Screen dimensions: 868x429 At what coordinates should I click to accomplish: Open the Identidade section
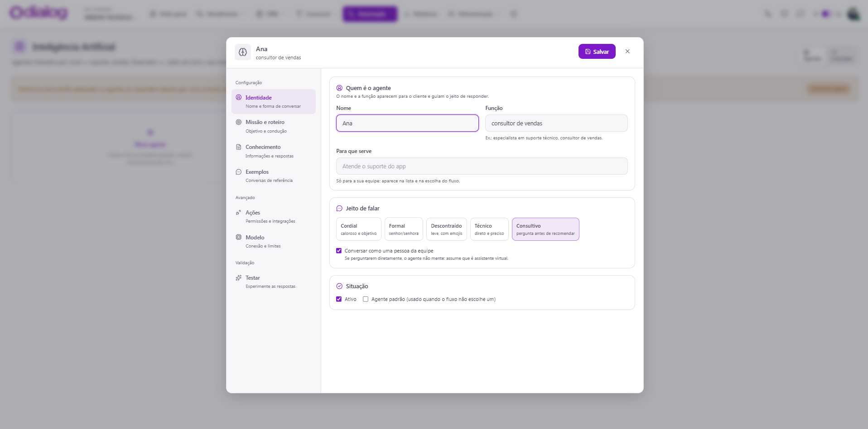(274, 101)
